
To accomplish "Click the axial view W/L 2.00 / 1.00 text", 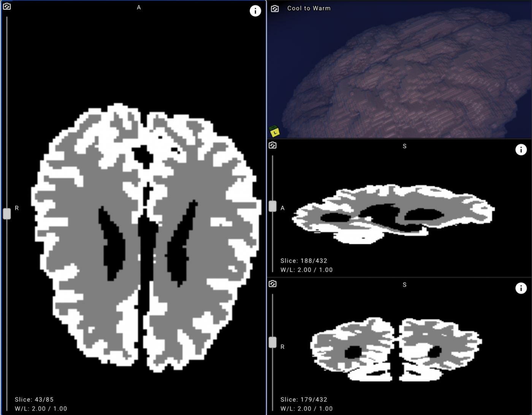I will click(x=41, y=409).
